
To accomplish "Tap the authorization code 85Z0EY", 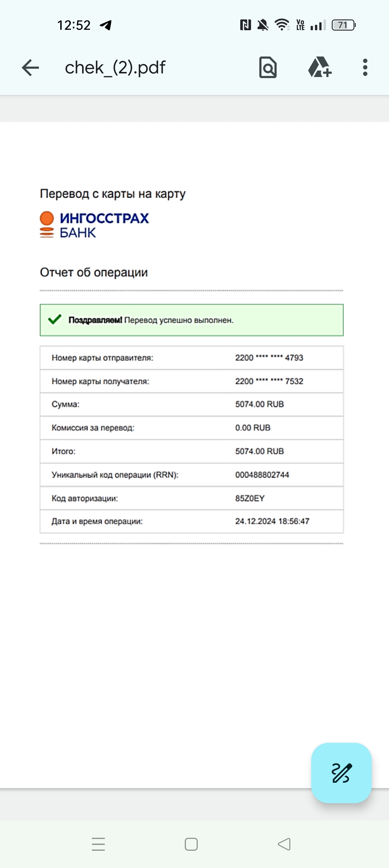I will [250, 498].
